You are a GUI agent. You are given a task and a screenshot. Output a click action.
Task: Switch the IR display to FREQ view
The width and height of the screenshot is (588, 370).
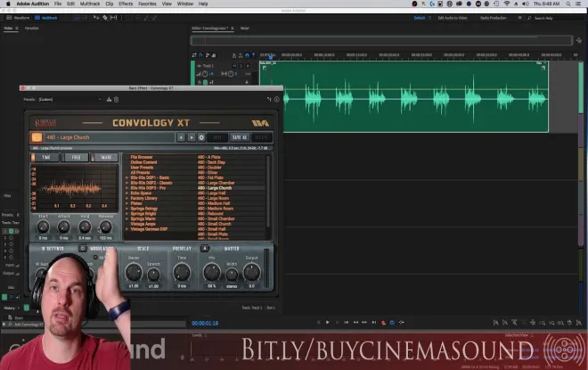(76, 157)
